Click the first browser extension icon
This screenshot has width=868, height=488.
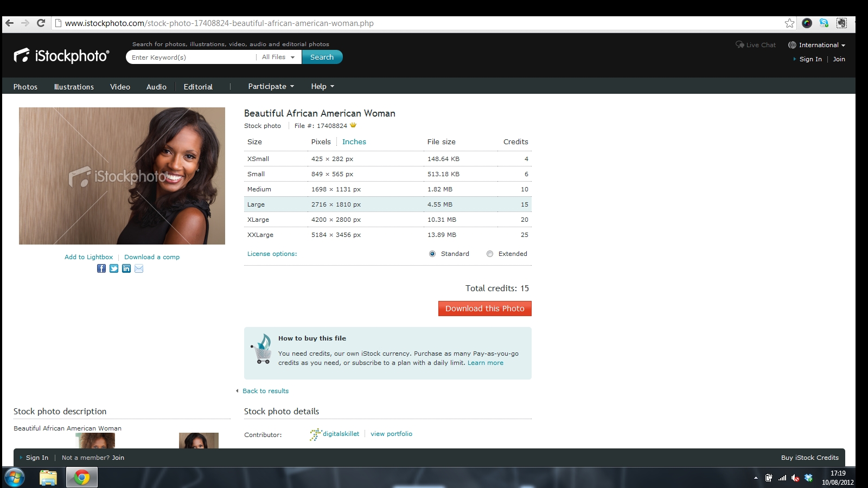807,23
